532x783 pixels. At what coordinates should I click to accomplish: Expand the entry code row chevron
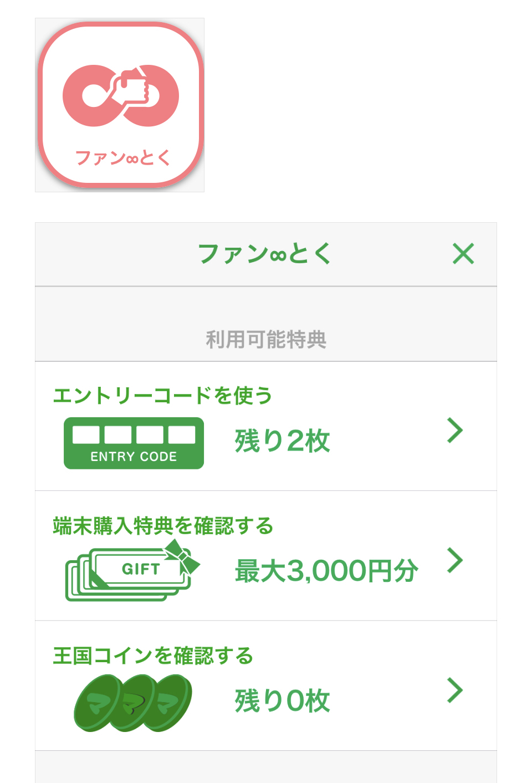[x=455, y=430]
